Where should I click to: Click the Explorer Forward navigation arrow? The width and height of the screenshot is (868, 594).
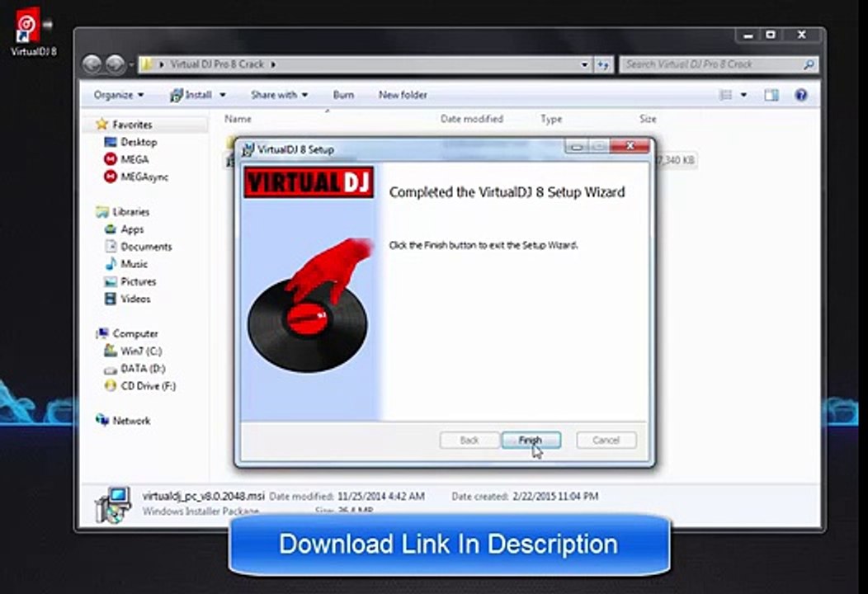(x=116, y=65)
